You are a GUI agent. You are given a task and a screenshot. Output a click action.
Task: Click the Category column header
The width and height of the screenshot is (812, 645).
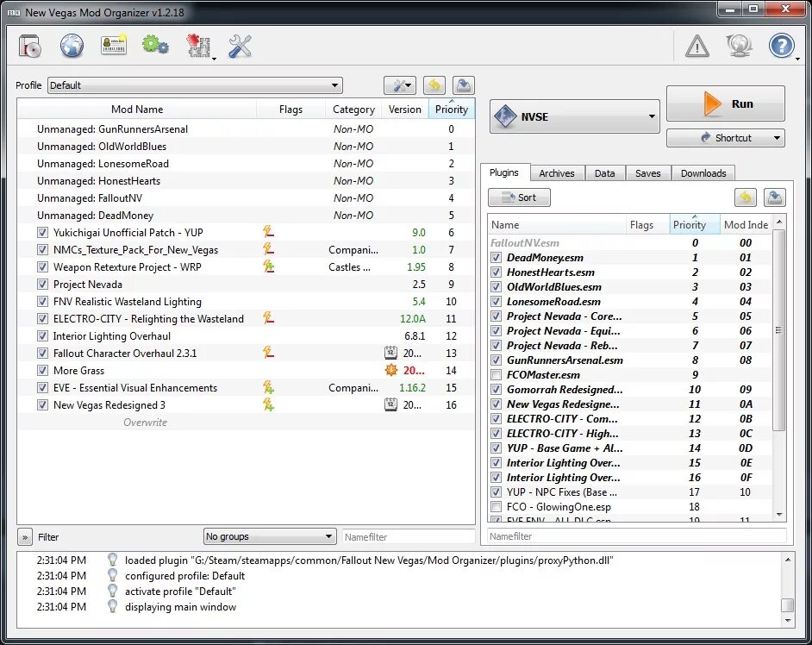coord(353,110)
